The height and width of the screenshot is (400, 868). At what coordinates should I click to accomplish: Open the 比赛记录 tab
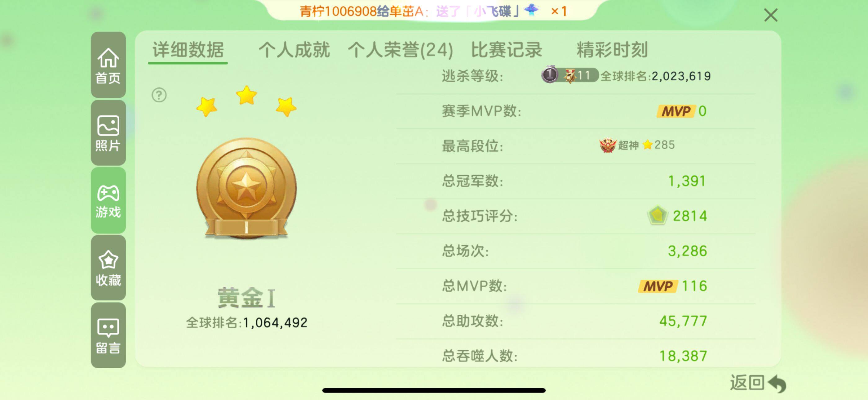[507, 50]
